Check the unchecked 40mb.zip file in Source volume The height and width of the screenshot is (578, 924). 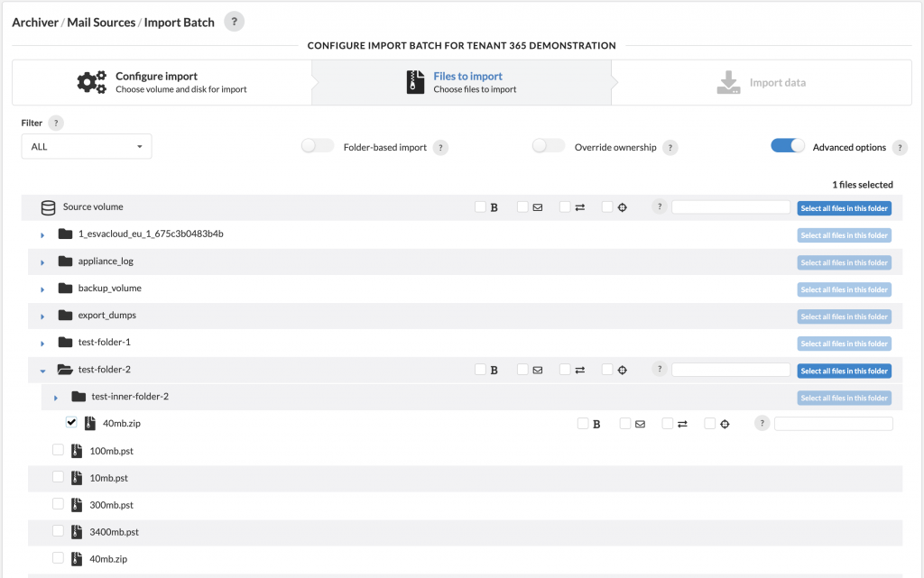[58, 558]
